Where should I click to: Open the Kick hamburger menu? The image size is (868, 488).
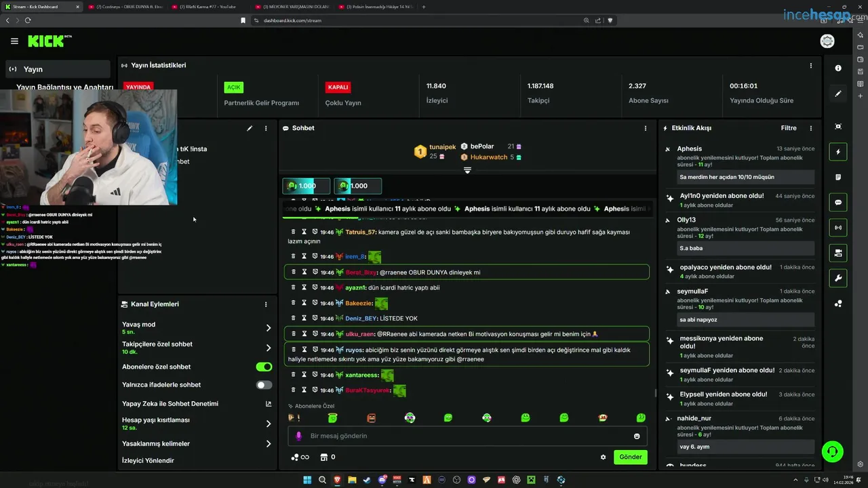(14, 41)
